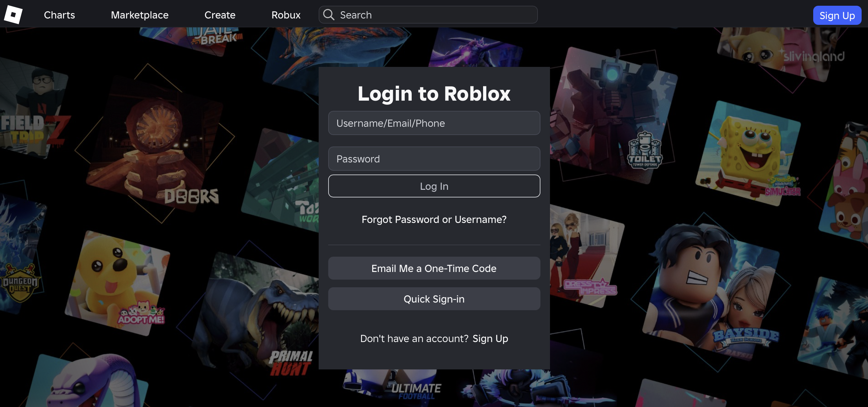868x407 pixels.
Task: Select the Bayside High School thumbnail
Action: [x=711, y=293]
